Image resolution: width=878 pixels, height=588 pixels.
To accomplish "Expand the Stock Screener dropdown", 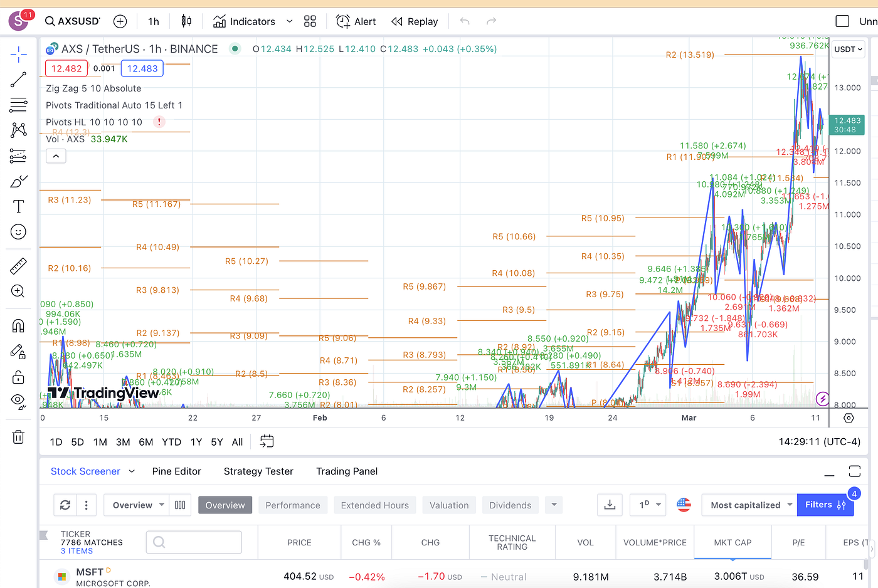I will coord(132,471).
